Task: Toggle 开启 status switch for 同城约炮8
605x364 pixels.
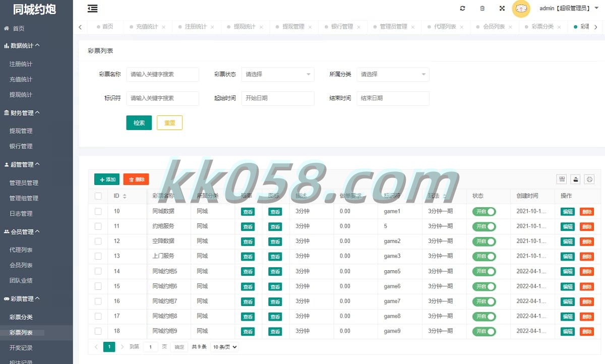Action: coord(484,316)
